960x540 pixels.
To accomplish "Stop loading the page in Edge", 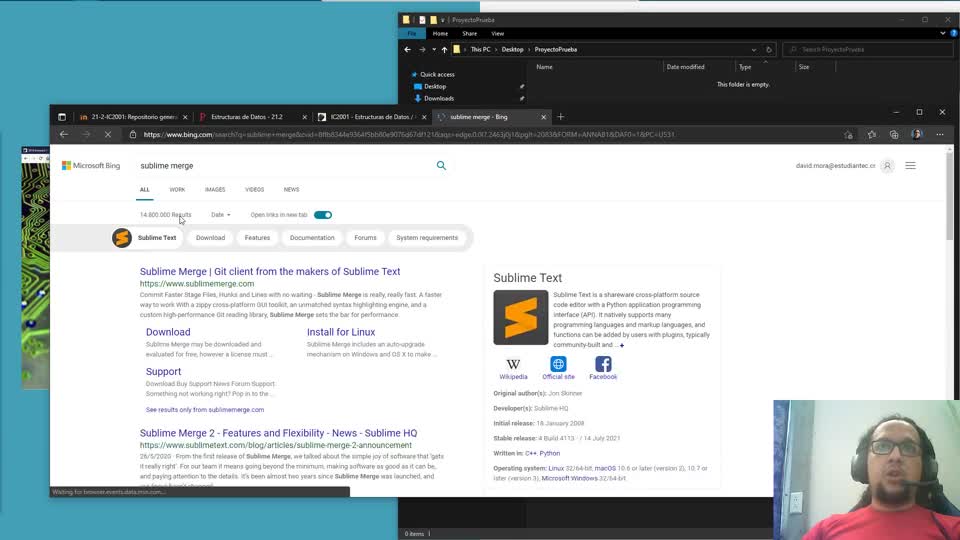I will (x=108, y=134).
